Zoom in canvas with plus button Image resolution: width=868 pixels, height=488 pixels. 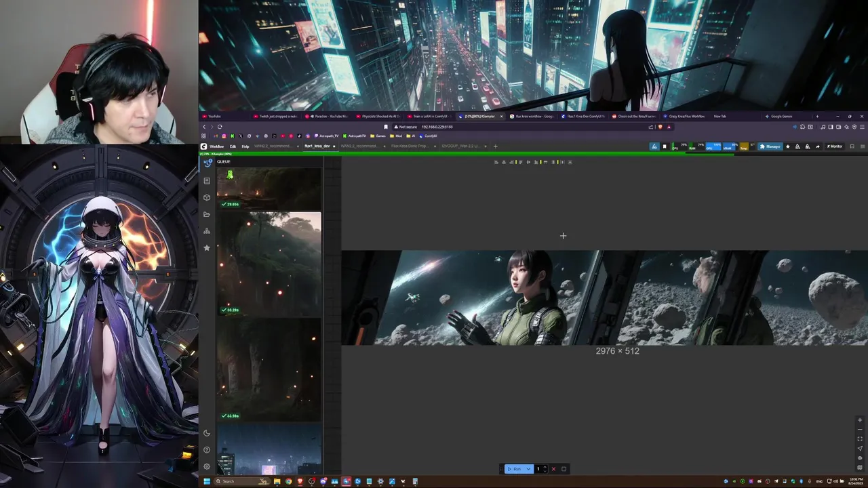(860, 420)
